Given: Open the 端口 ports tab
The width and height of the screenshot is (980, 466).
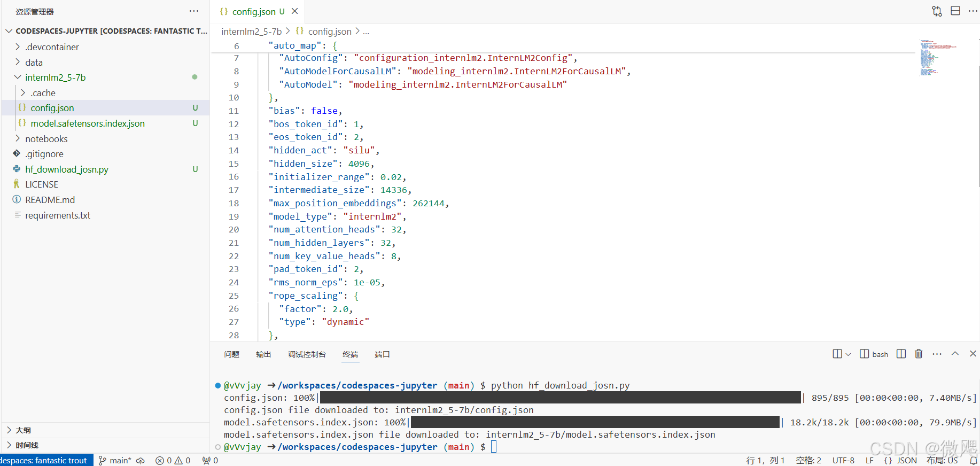Looking at the screenshot, I should pyautogui.click(x=382, y=354).
